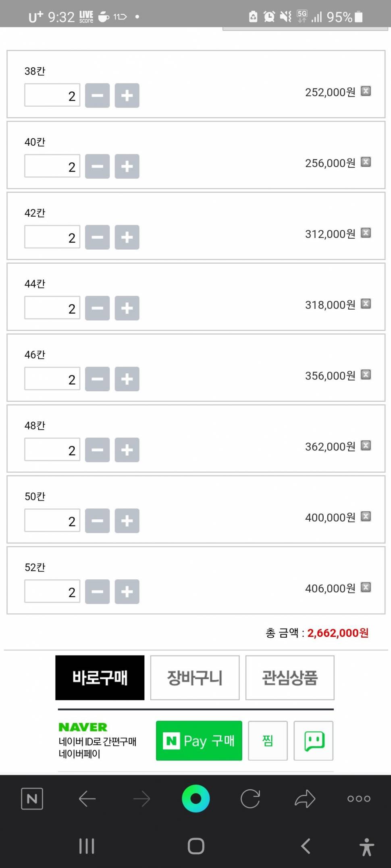Decrease quantity for 42칸 with minus

(x=98, y=237)
